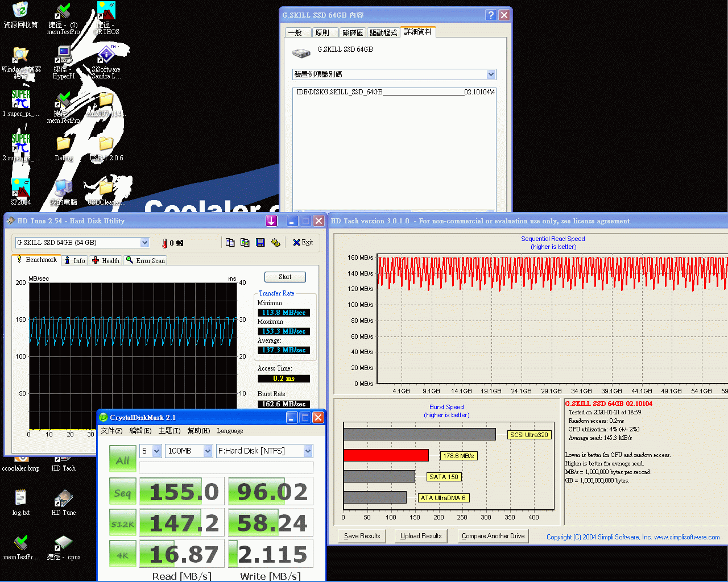Click Upload Results in HD Tach
Viewport: 728px width, 582px height.
click(421, 536)
